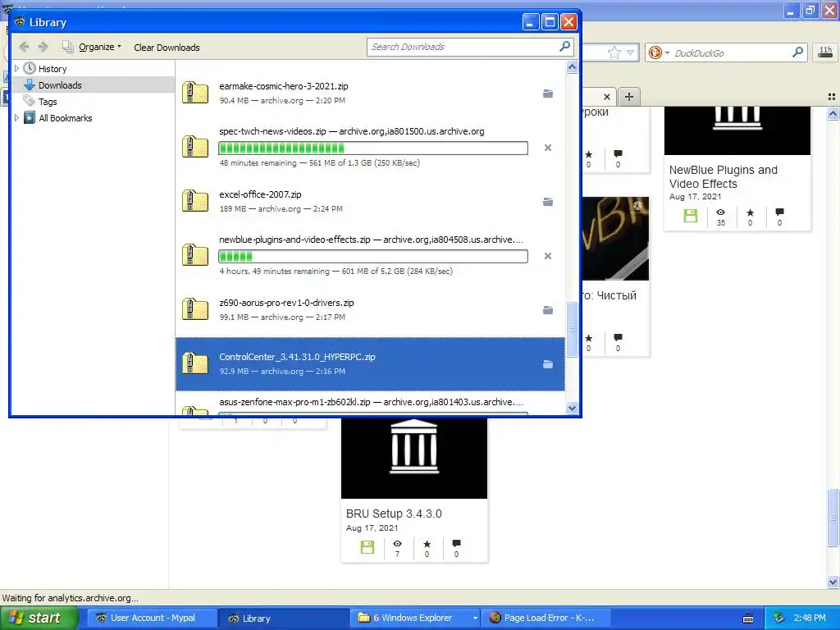Open NewBlue Plugins and Video Effects link
The height and width of the screenshot is (630, 840).
tap(724, 177)
